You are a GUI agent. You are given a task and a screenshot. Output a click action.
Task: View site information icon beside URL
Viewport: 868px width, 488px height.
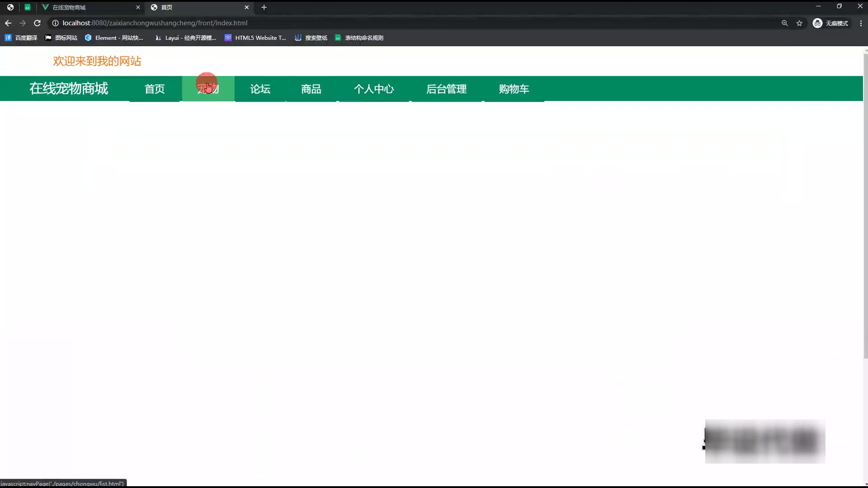(x=55, y=23)
